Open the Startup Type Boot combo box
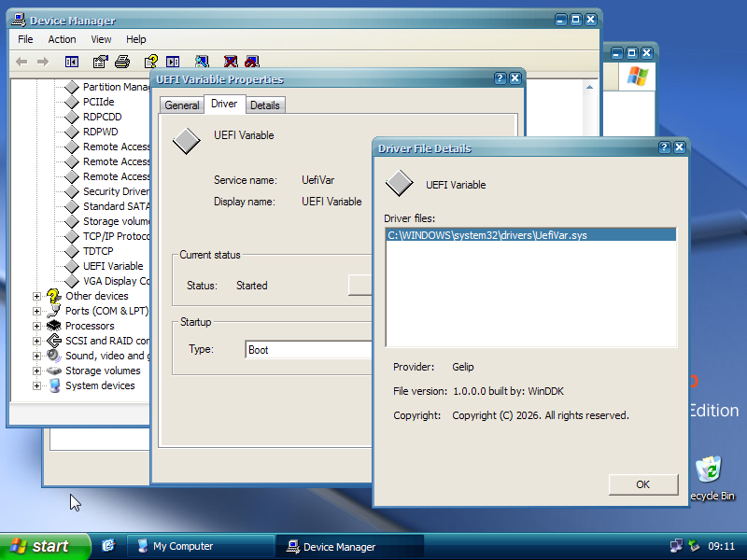Viewport: 747px width, 560px height. coord(308,349)
